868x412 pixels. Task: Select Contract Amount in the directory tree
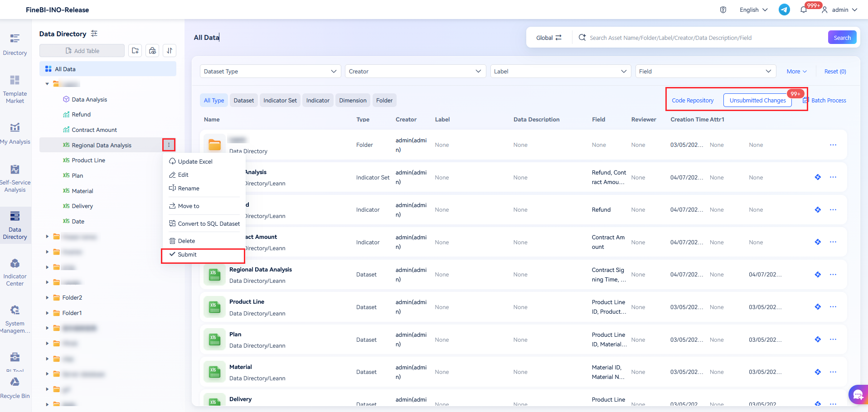[94, 130]
